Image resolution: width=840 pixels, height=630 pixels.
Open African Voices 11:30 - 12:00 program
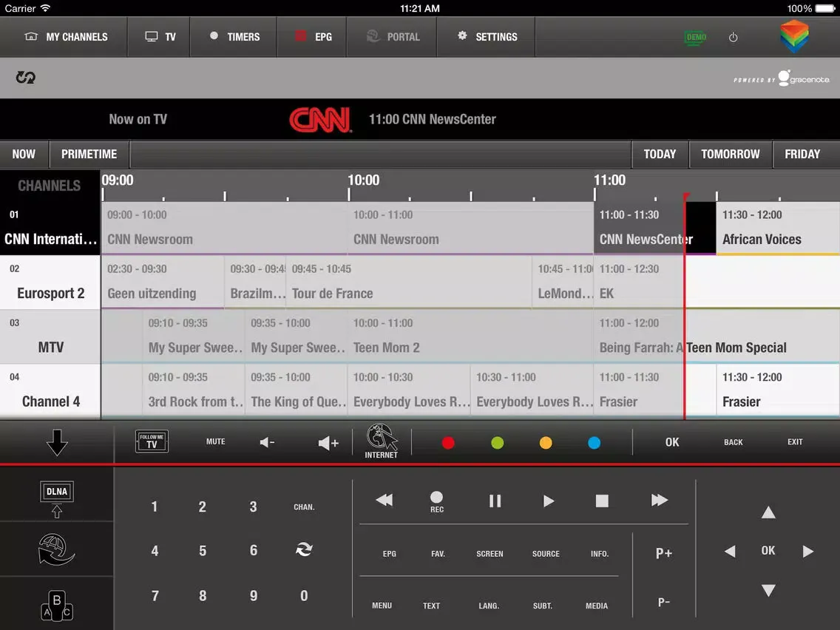click(778, 228)
